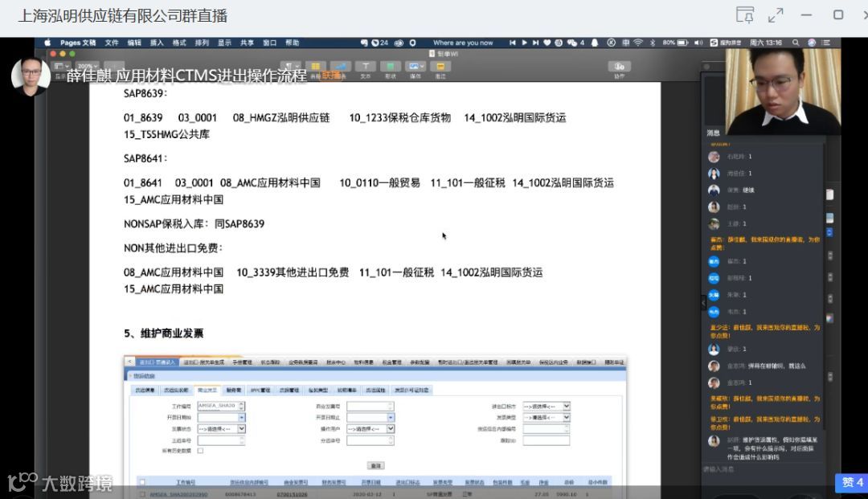868x499 pixels.
Task: Click the 查询 query button
Action: pyautogui.click(x=376, y=466)
